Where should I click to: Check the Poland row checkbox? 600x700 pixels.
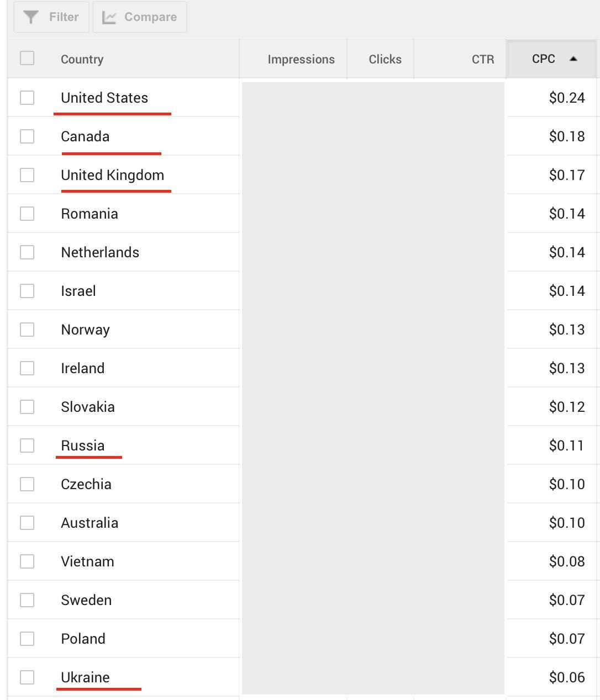click(x=27, y=639)
